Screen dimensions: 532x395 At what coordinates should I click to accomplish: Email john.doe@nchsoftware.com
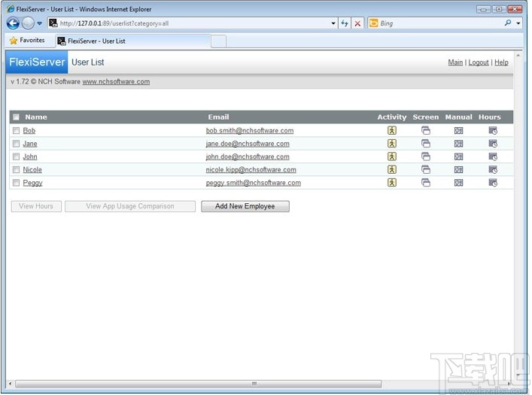[x=248, y=156]
